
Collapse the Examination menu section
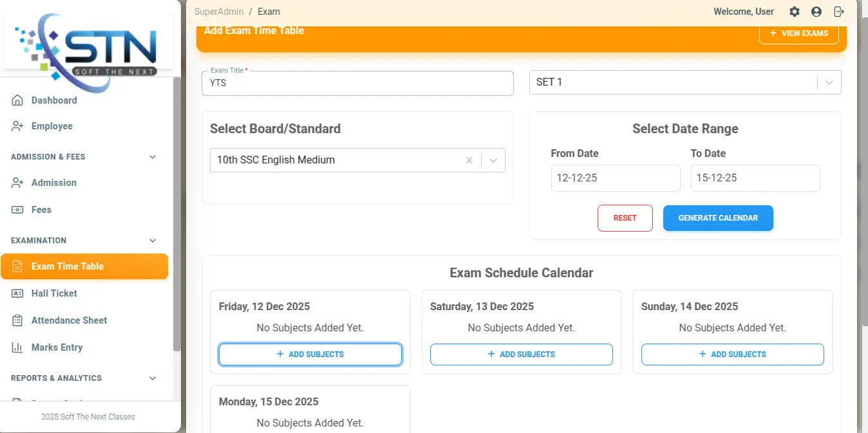point(153,241)
